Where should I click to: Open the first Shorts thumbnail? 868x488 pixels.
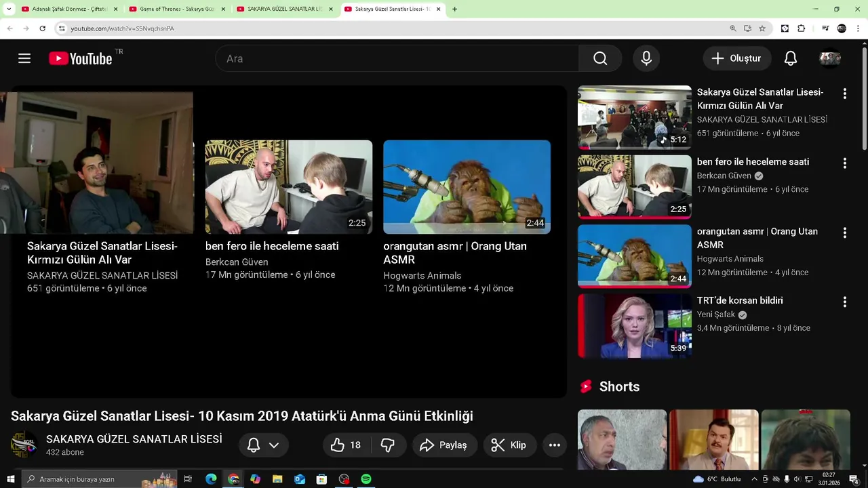622,439
